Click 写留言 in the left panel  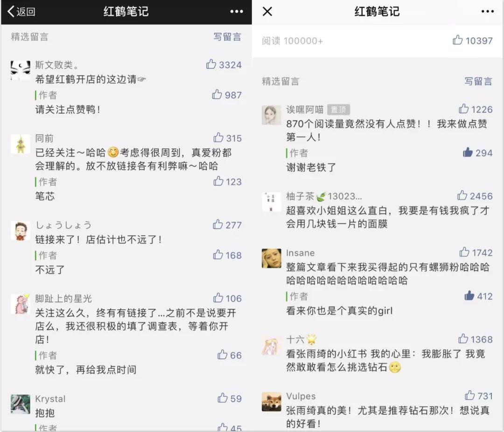click(x=227, y=37)
